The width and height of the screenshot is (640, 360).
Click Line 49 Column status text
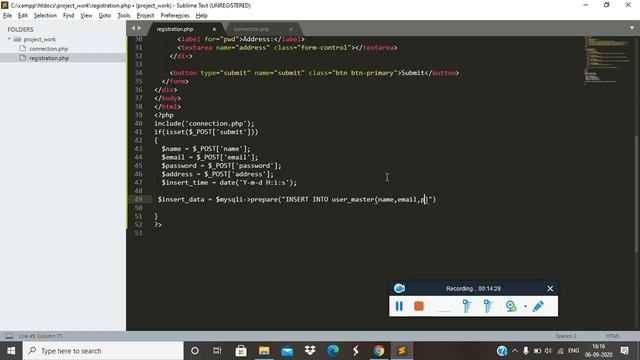click(40, 336)
